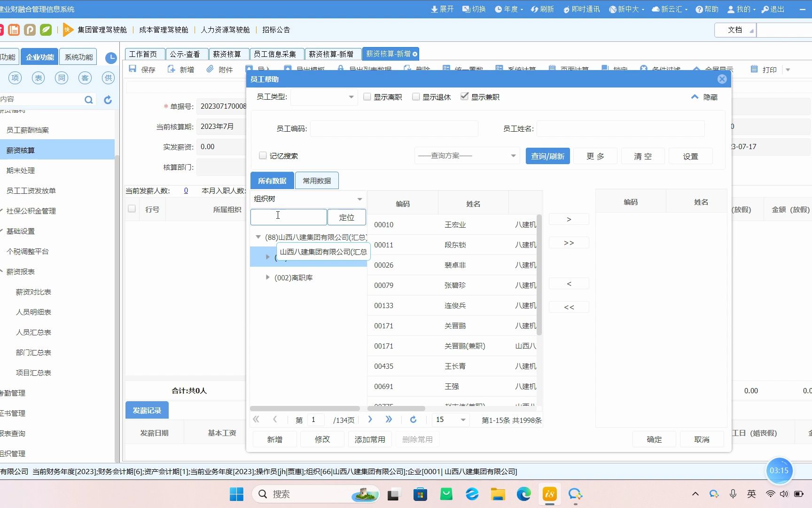Click the orange play icon before 集团管理驾驶舱
This screenshot has width=812, height=508.
point(68,30)
